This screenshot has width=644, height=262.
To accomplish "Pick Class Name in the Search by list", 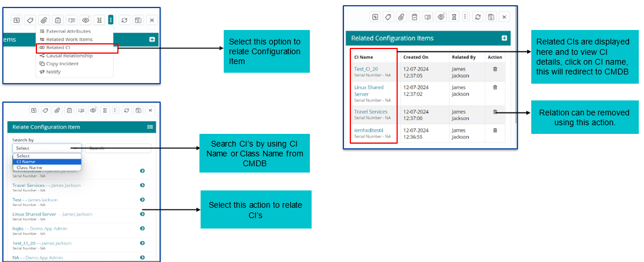I will 47,167.
